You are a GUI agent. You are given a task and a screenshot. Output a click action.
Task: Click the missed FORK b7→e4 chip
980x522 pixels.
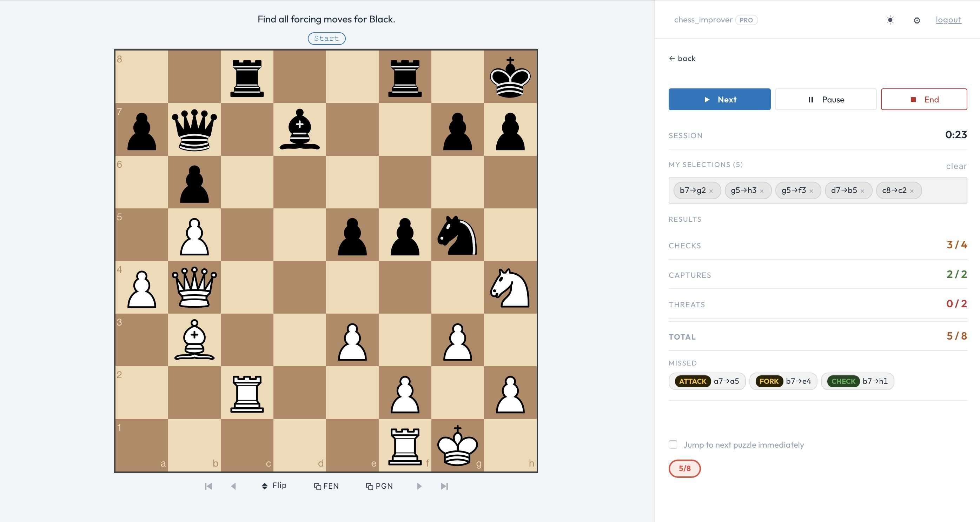pos(783,381)
